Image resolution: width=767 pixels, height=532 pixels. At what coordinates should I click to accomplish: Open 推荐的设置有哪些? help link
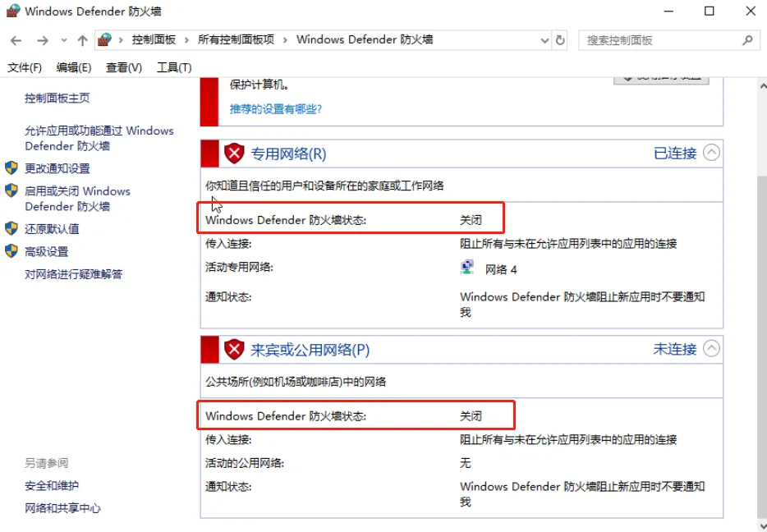coord(276,109)
